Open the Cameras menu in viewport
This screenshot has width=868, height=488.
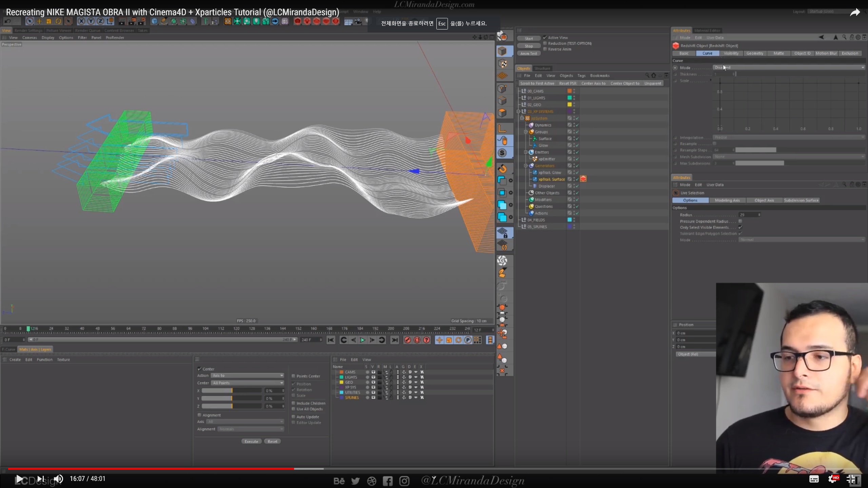(x=29, y=38)
